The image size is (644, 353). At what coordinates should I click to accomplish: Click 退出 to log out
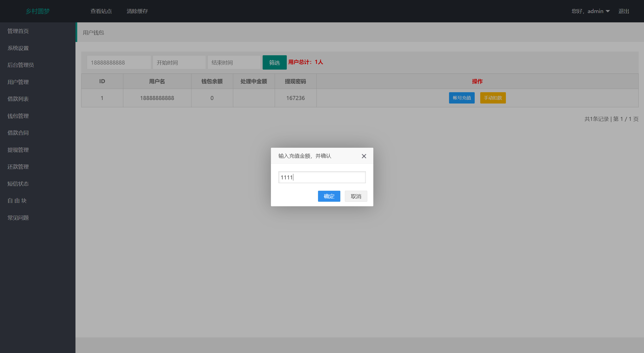pos(624,11)
